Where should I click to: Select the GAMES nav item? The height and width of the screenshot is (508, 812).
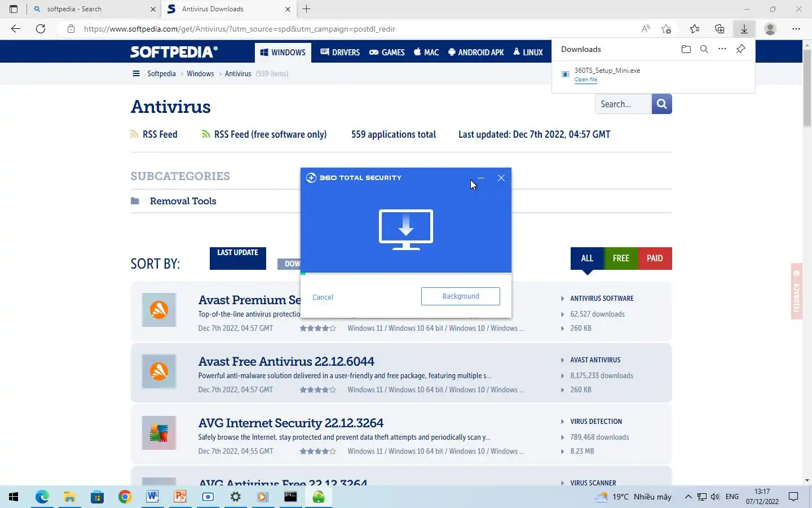387,52
